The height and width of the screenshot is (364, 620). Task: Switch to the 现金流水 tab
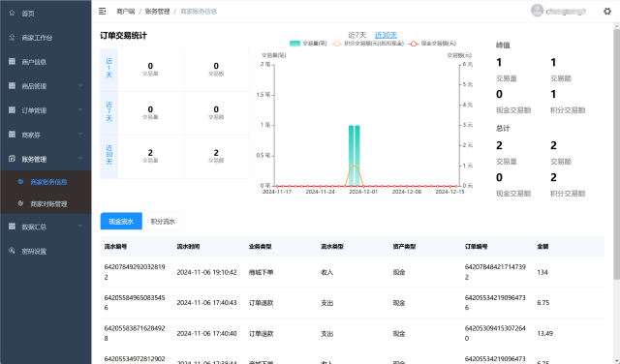(x=121, y=222)
